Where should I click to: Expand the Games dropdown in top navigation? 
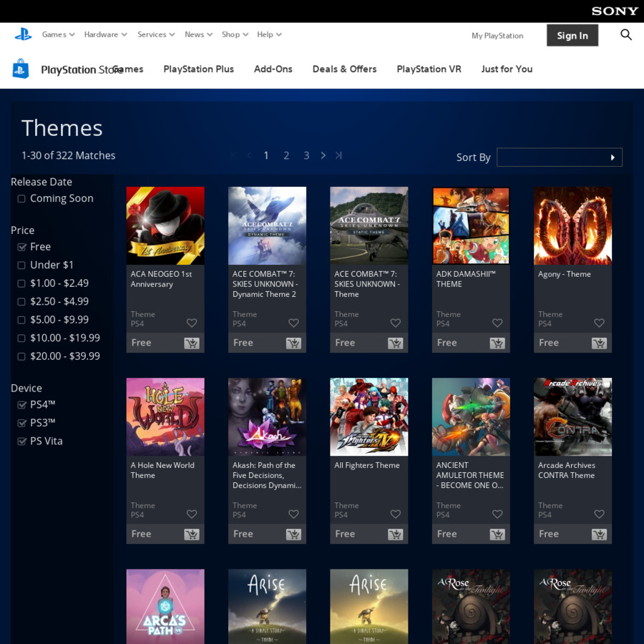59,34
